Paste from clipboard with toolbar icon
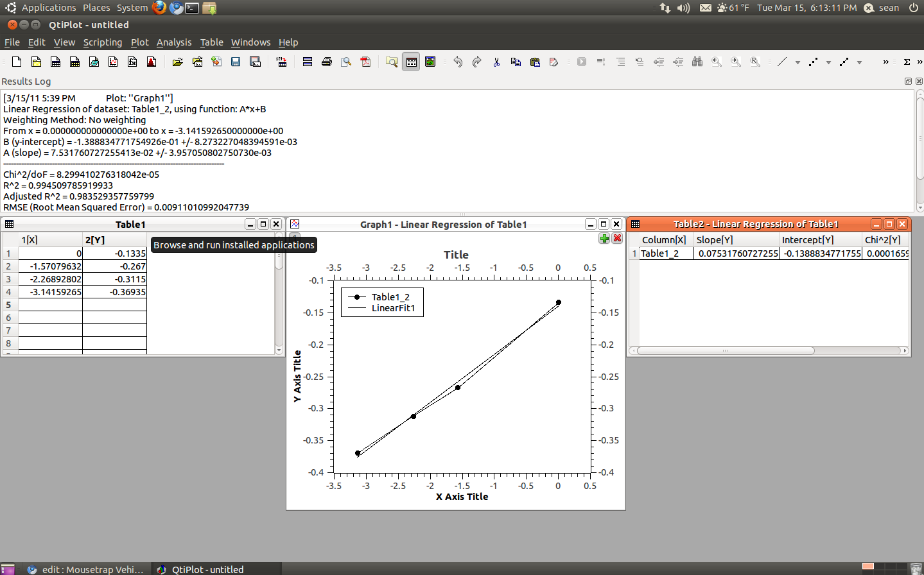 click(x=535, y=62)
